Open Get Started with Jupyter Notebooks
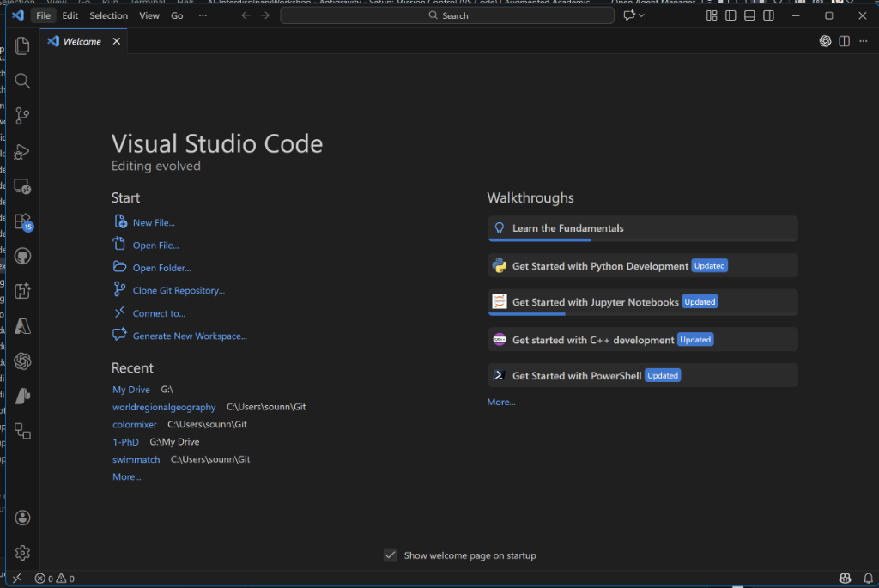This screenshot has width=879, height=588. click(642, 302)
